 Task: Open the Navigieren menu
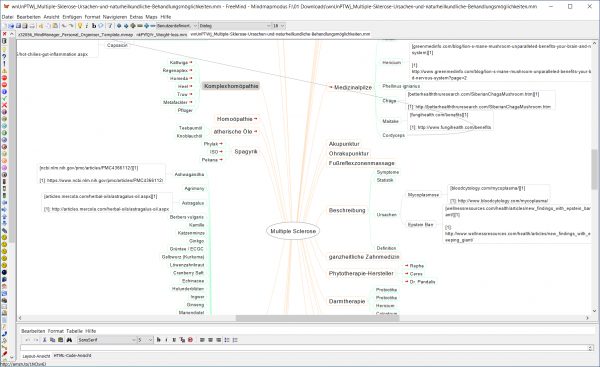(x=115, y=17)
